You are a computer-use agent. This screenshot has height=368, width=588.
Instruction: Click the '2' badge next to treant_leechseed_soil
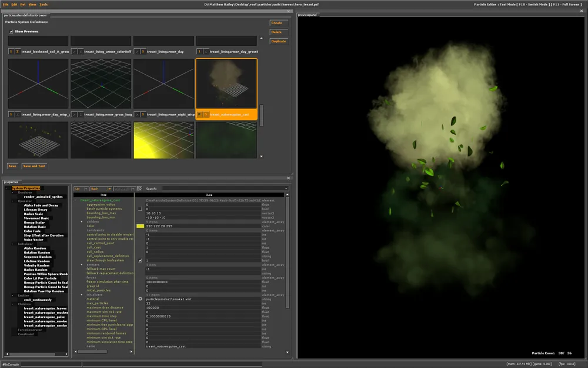click(x=18, y=52)
